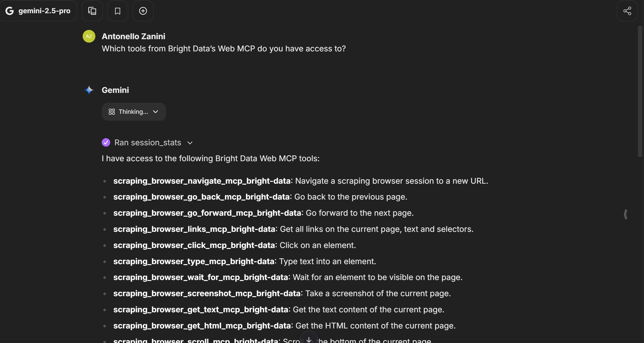644x343 pixels.
Task: Expand the Thinking chevron arrow
Action: [x=156, y=112]
